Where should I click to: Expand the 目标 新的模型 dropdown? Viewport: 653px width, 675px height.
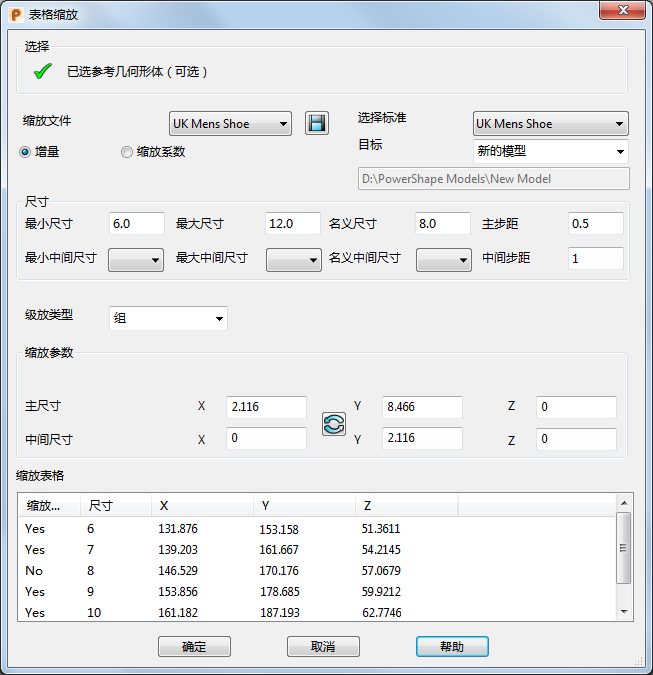coord(551,151)
